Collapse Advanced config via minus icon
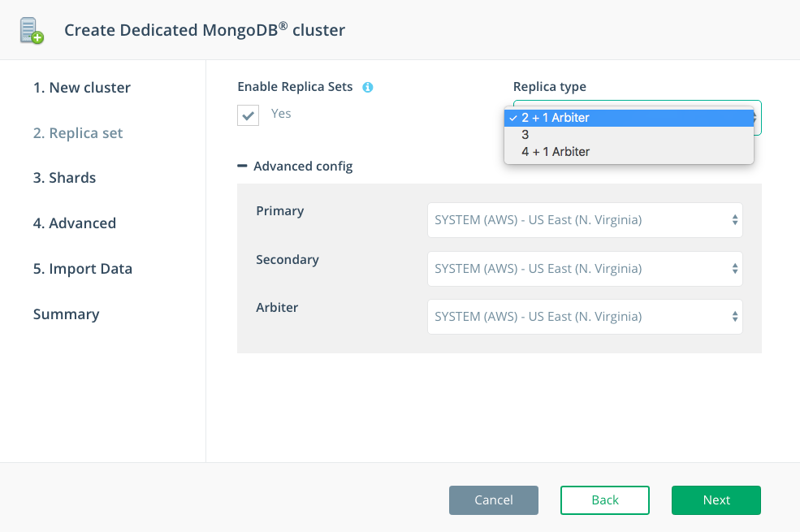This screenshot has height=532, width=800. tap(242, 166)
